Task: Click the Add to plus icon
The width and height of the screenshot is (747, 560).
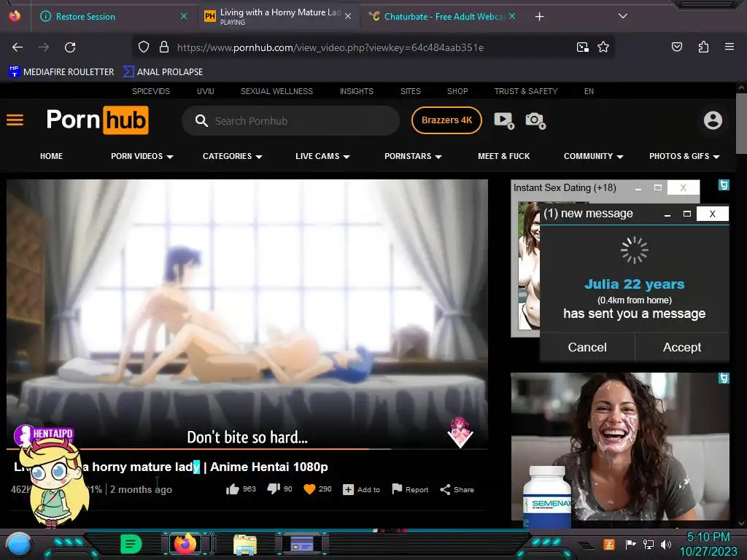Action: point(348,489)
